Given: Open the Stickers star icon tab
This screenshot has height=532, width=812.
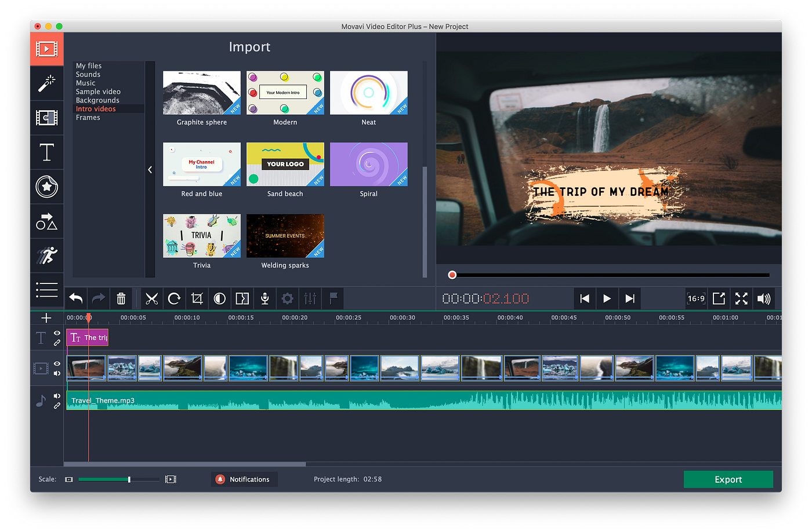Looking at the screenshot, I should (46, 187).
